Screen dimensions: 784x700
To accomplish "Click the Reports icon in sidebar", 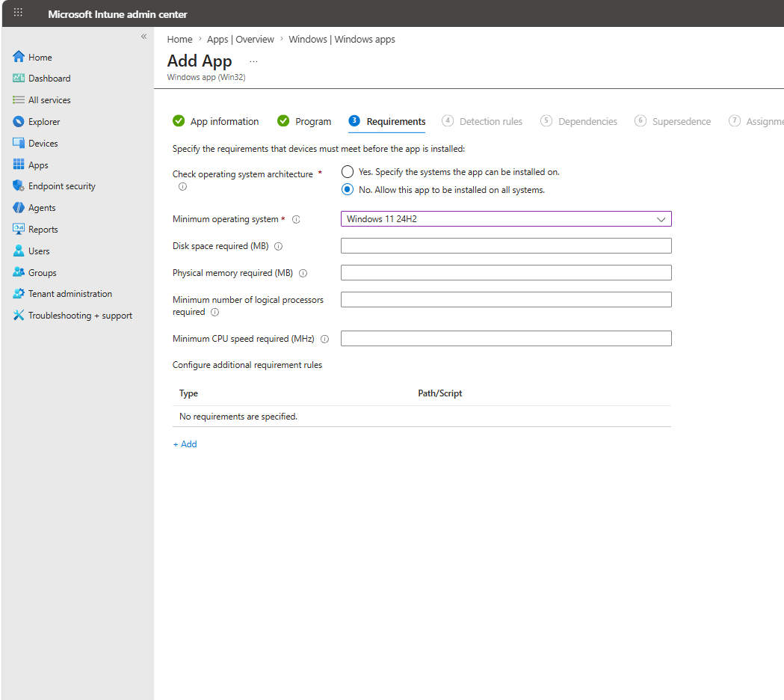I will click(19, 229).
